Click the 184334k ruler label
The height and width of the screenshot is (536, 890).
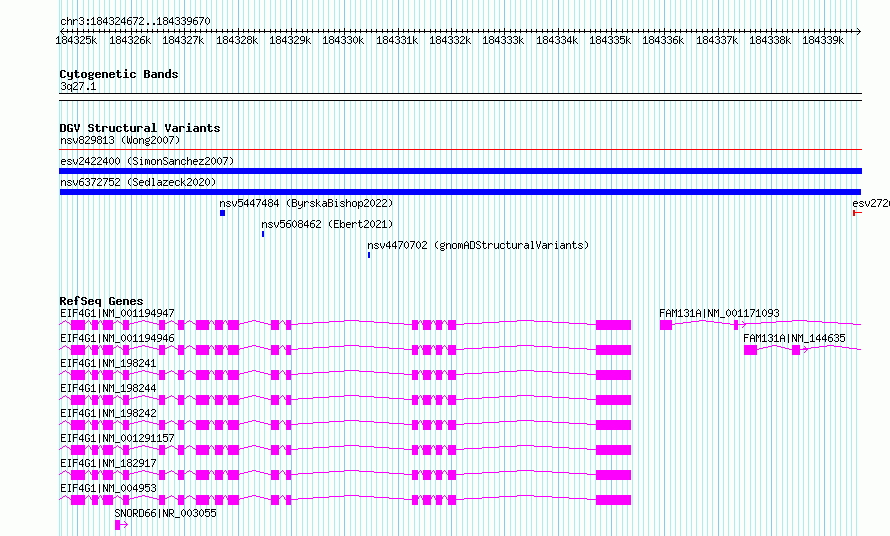557,40
